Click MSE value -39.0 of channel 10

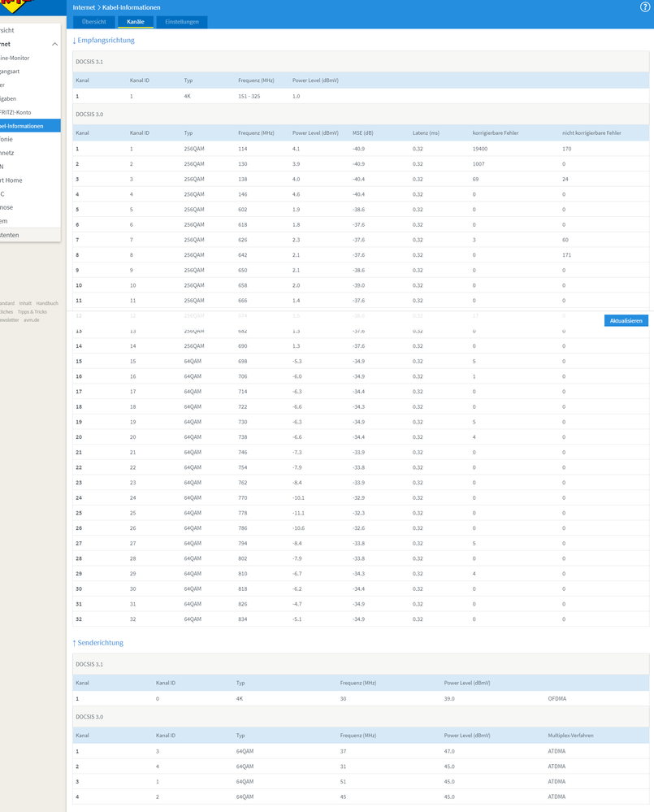[x=358, y=285]
